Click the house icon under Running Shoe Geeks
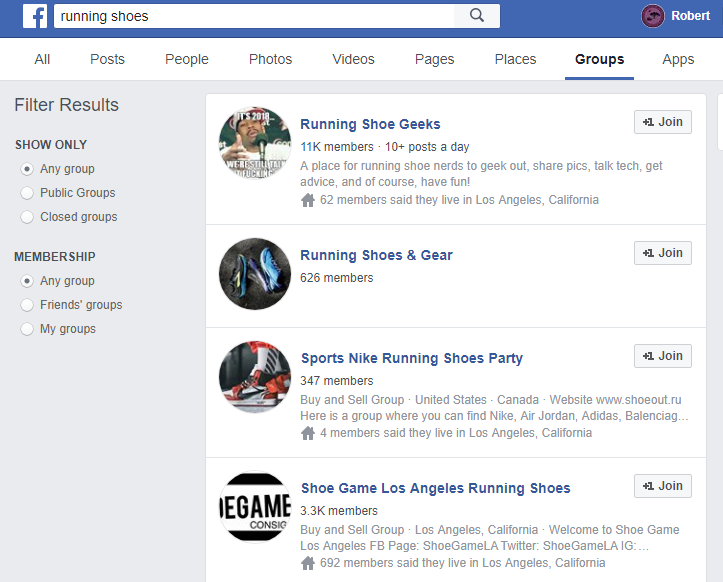The width and height of the screenshot is (723, 582). click(x=308, y=200)
